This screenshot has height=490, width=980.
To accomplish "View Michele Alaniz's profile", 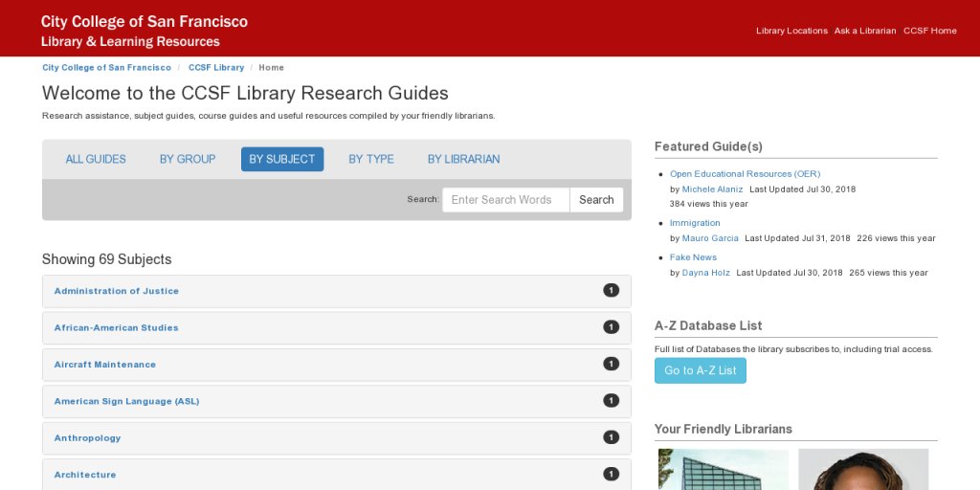I will click(x=712, y=189).
